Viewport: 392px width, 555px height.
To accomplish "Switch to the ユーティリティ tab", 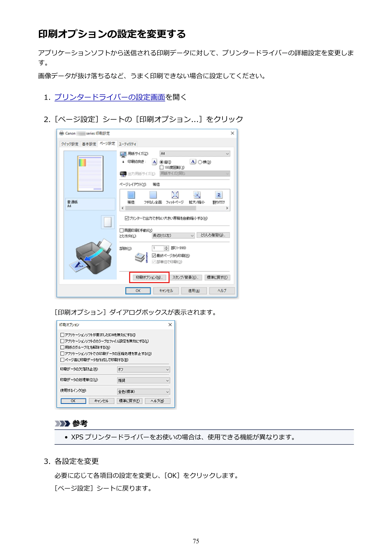I will click(127, 144).
